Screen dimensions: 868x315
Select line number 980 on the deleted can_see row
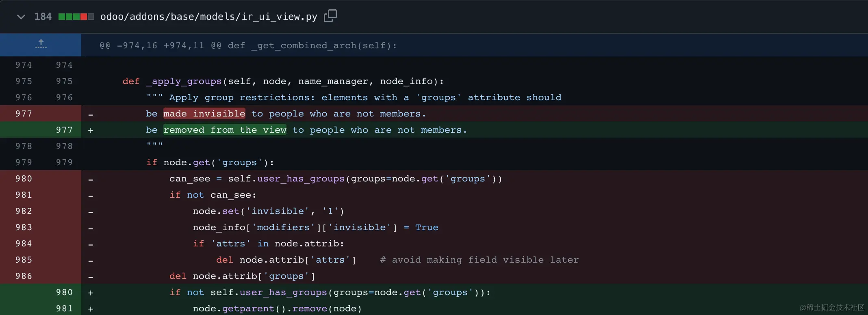click(24, 179)
